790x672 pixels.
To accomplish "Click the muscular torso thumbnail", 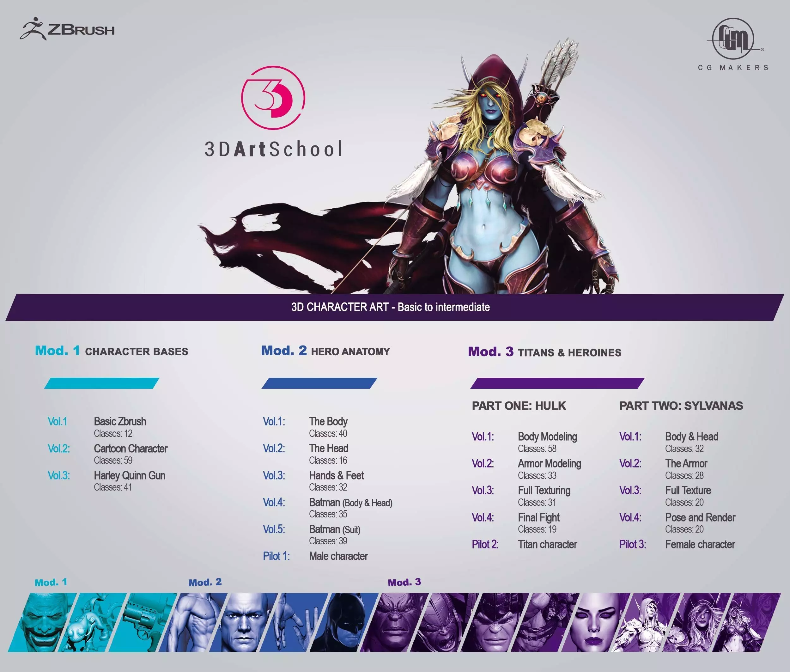I will tap(193, 622).
